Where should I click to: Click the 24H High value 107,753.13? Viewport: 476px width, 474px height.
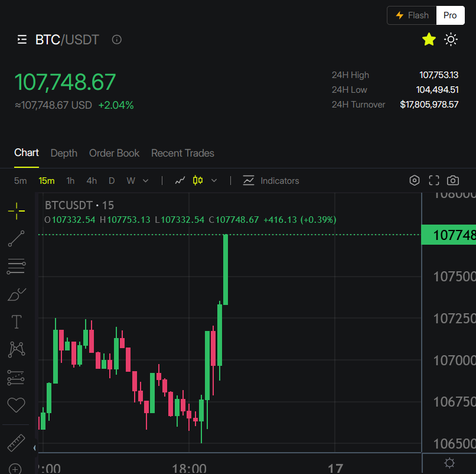pyautogui.click(x=439, y=74)
